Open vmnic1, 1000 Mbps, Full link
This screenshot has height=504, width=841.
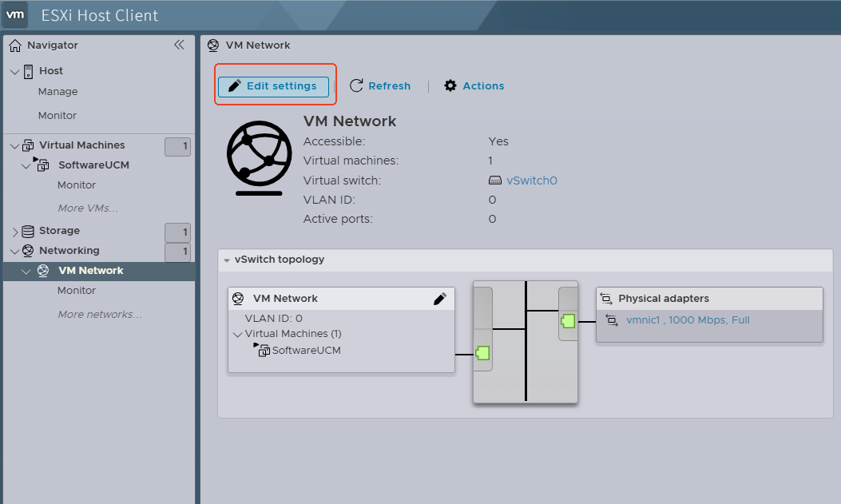click(688, 320)
